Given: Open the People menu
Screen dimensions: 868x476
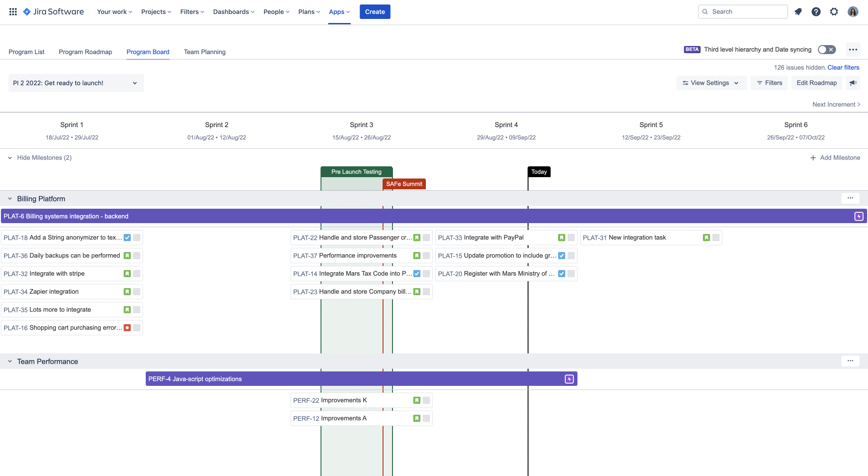Looking at the screenshot, I should (277, 12).
